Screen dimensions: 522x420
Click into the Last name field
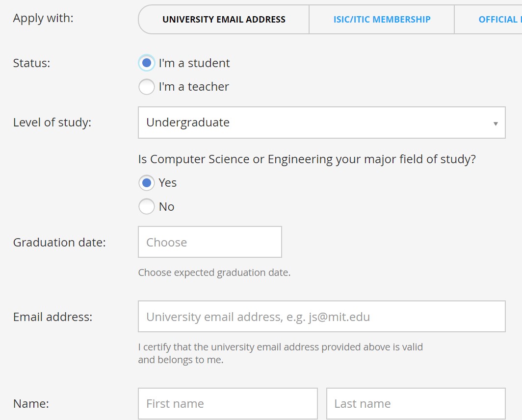click(x=416, y=404)
